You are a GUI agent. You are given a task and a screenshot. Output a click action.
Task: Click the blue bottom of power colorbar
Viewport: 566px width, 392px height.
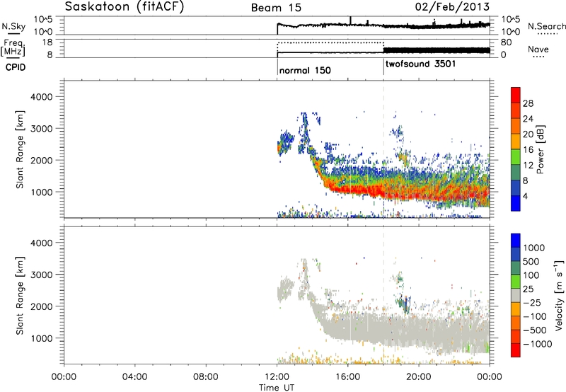click(516, 204)
